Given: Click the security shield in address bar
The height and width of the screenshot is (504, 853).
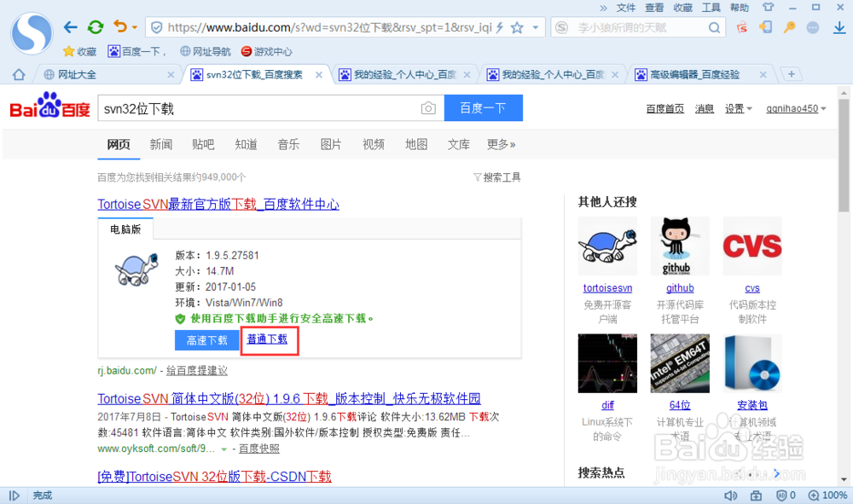Looking at the screenshot, I should click(157, 27).
